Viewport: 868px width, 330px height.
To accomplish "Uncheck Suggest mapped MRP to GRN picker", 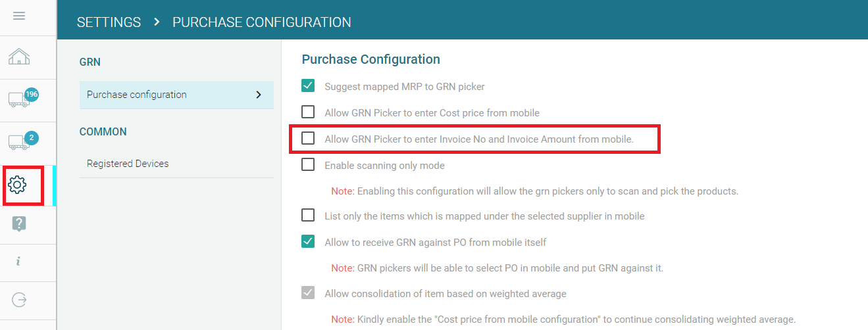I will (308, 86).
